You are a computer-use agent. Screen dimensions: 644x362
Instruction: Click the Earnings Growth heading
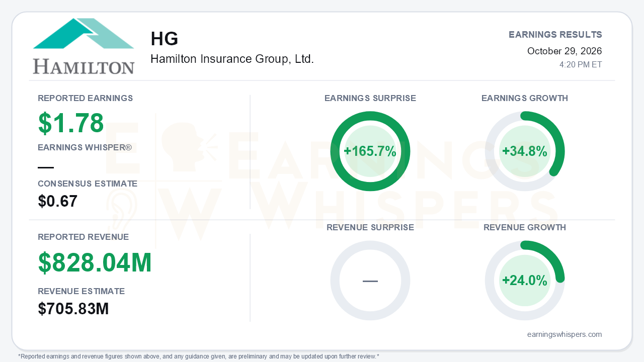click(525, 98)
